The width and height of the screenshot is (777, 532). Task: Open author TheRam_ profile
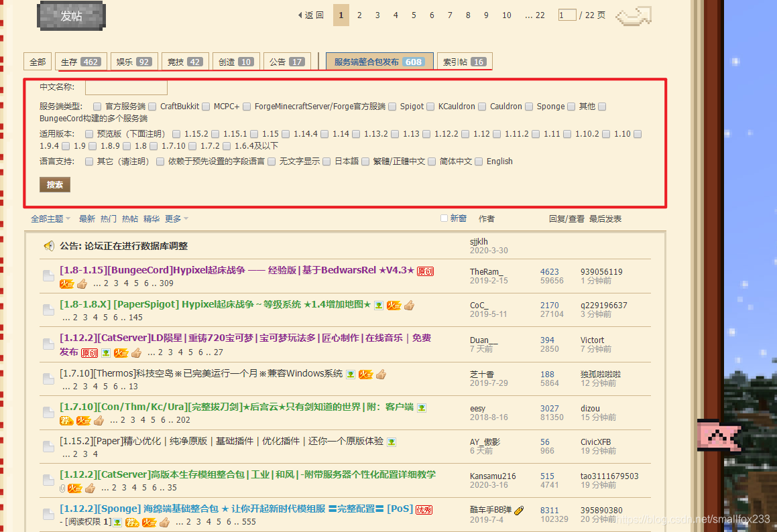[486, 272]
